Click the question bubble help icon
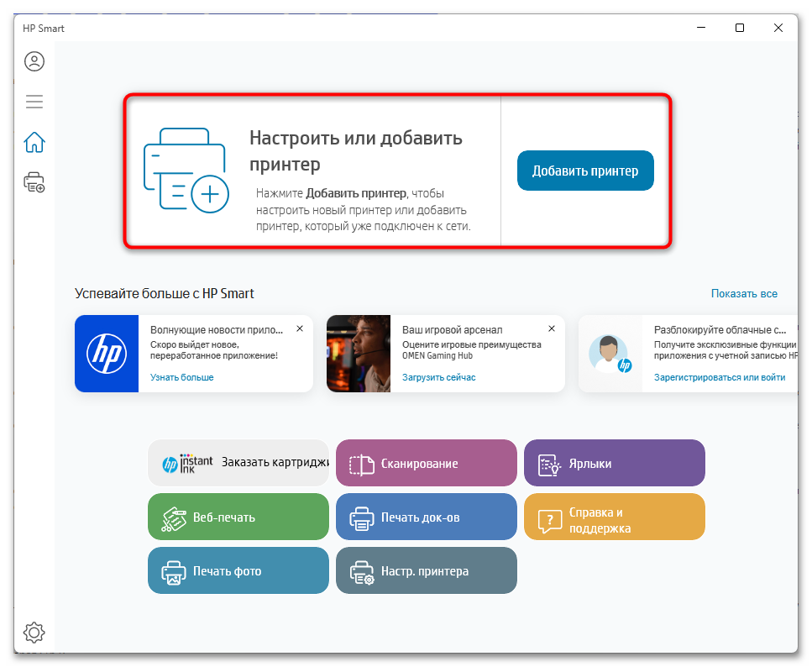The height and width of the screenshot is (667, 812). (x=549, y=521)
